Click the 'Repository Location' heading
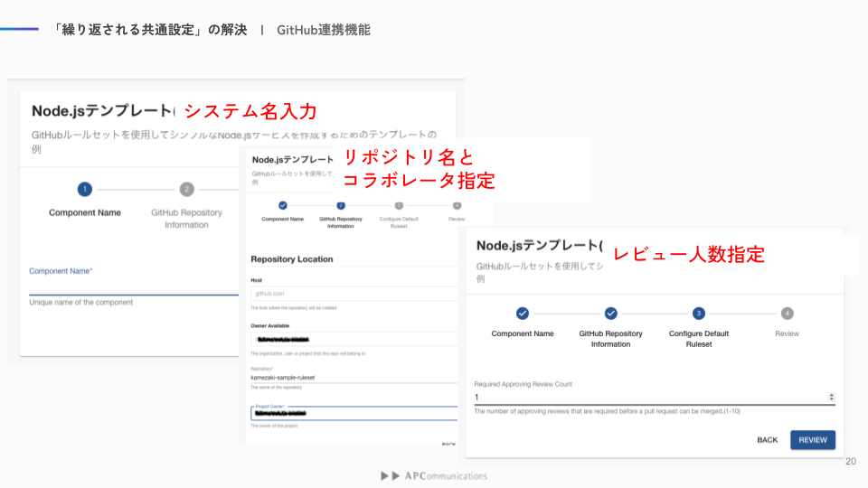Screen dimensions: 868x488 point(292,259)
